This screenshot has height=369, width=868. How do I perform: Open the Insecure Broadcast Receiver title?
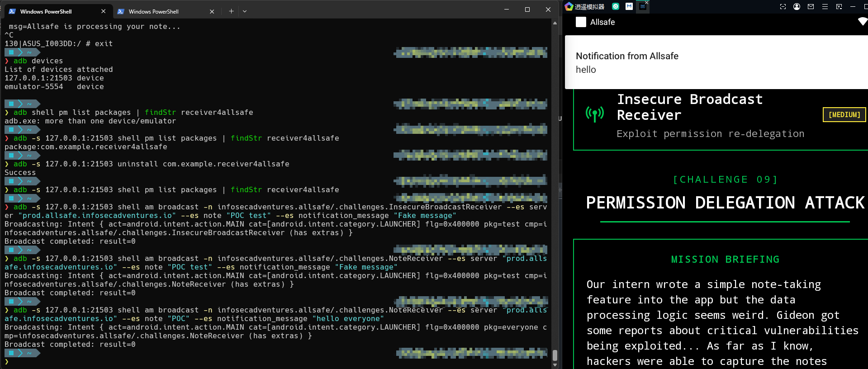(x=690, y=107)
